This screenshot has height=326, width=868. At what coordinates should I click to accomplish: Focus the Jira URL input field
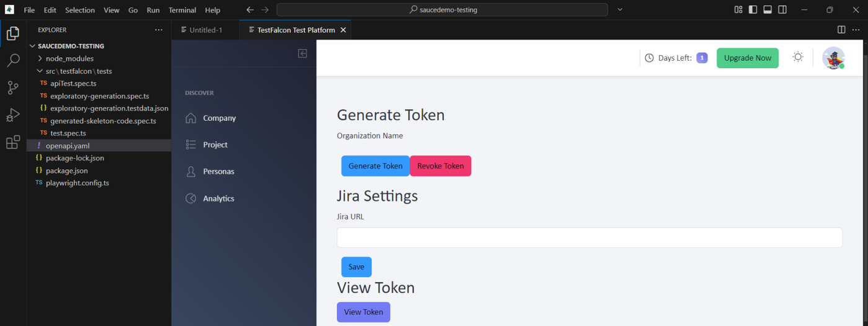tap(589, 237)
